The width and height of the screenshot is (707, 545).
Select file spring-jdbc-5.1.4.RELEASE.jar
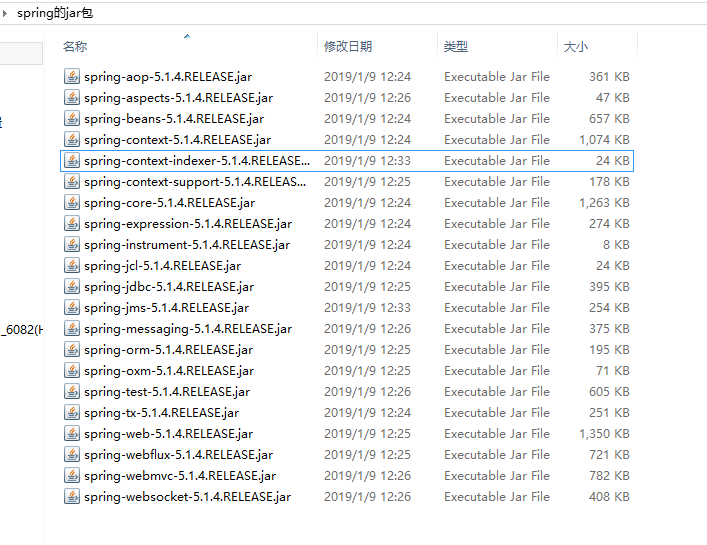click(169, 286)
